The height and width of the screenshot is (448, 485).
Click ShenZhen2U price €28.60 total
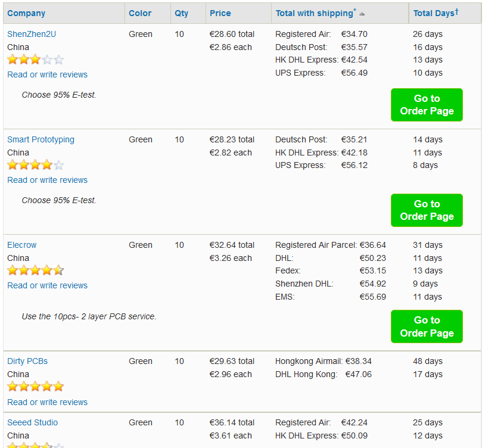tap(232, 34)
